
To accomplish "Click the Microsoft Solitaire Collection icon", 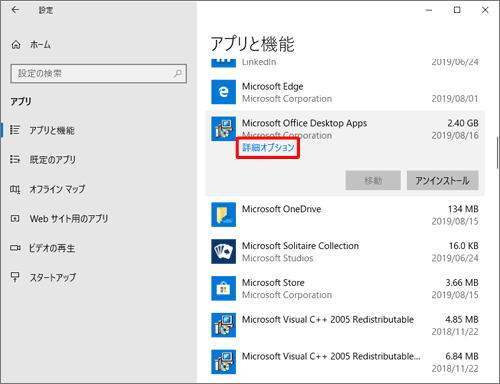I will tap(223, 251).
